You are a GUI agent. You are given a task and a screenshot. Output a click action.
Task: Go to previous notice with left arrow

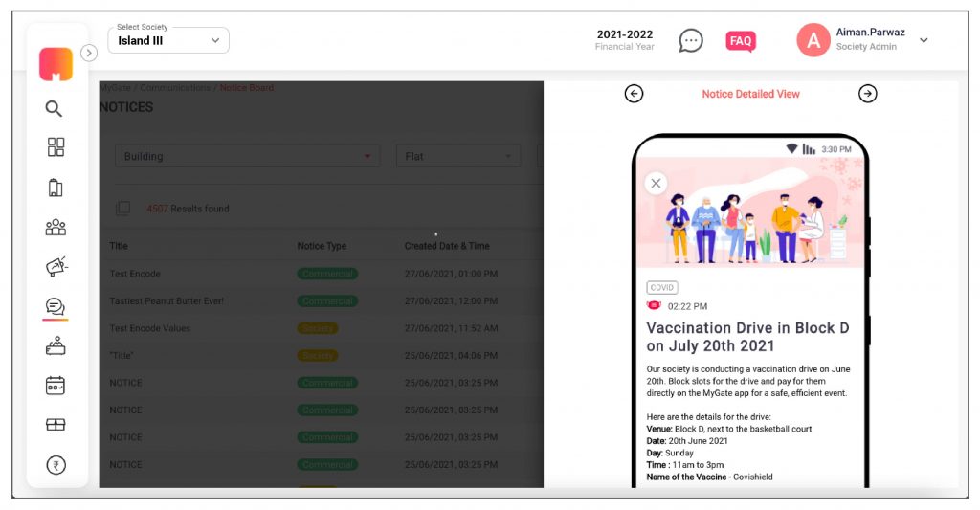coord(634,94)
